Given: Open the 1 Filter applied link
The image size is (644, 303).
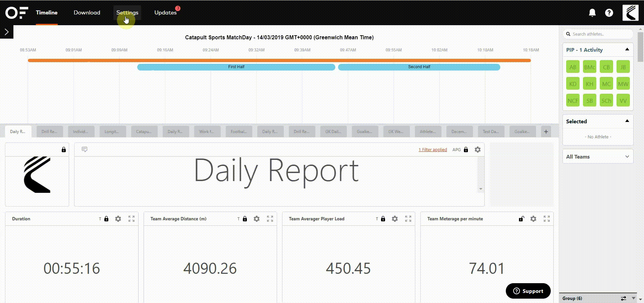Looking at the screenshot, I should pos(433,150).
